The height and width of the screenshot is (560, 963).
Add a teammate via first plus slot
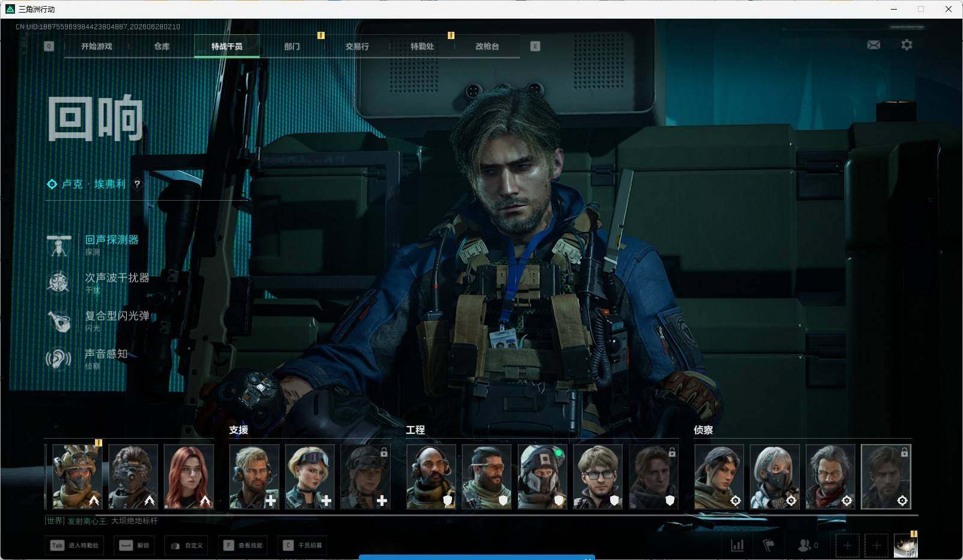(x=847, y=545)
